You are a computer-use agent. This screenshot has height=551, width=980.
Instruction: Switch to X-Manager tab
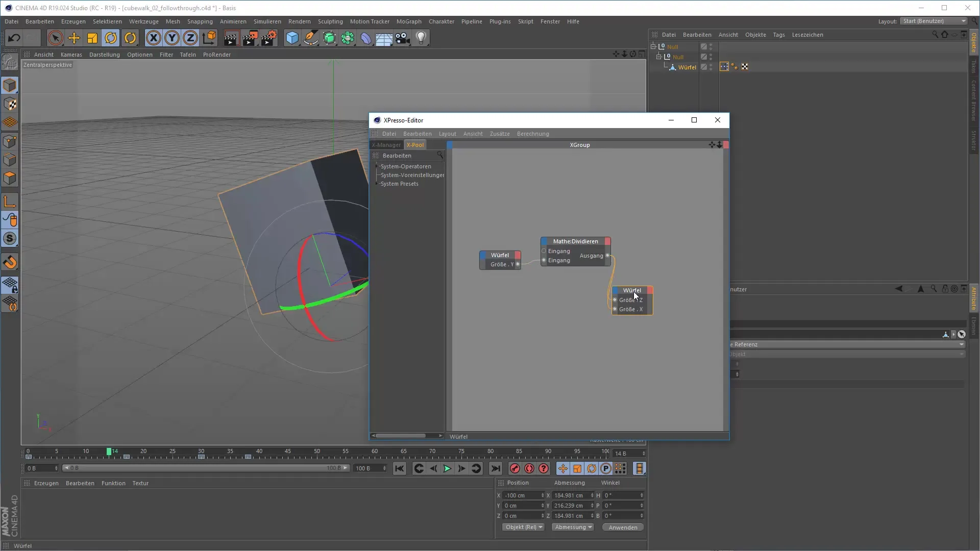click(386, 145)
